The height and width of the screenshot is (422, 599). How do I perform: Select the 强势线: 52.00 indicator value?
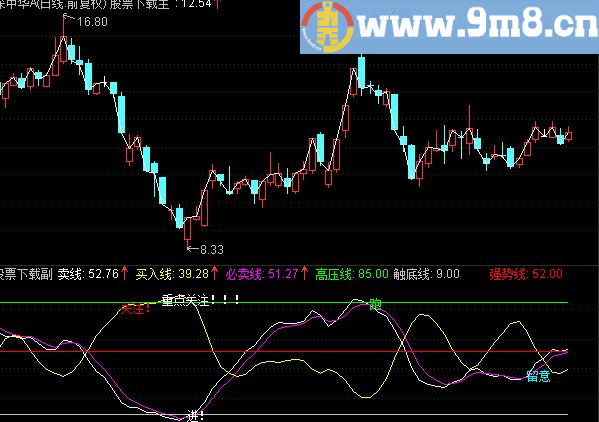pyautogui.click(x=526, y=274)
